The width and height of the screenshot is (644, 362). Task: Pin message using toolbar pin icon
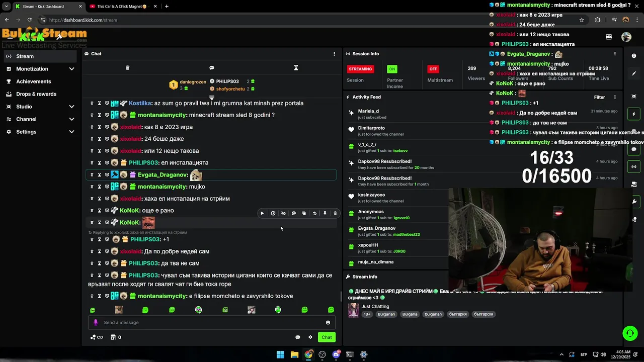[325, 214]
